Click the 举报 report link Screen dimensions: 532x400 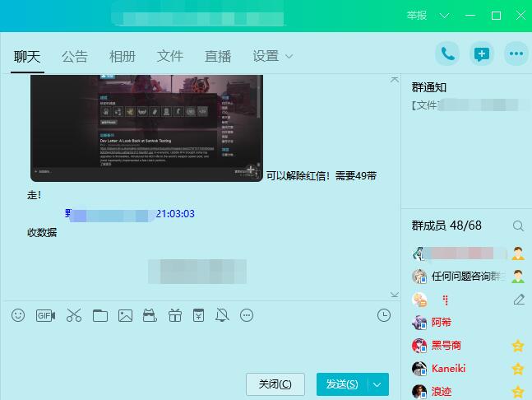click(417, 16)
